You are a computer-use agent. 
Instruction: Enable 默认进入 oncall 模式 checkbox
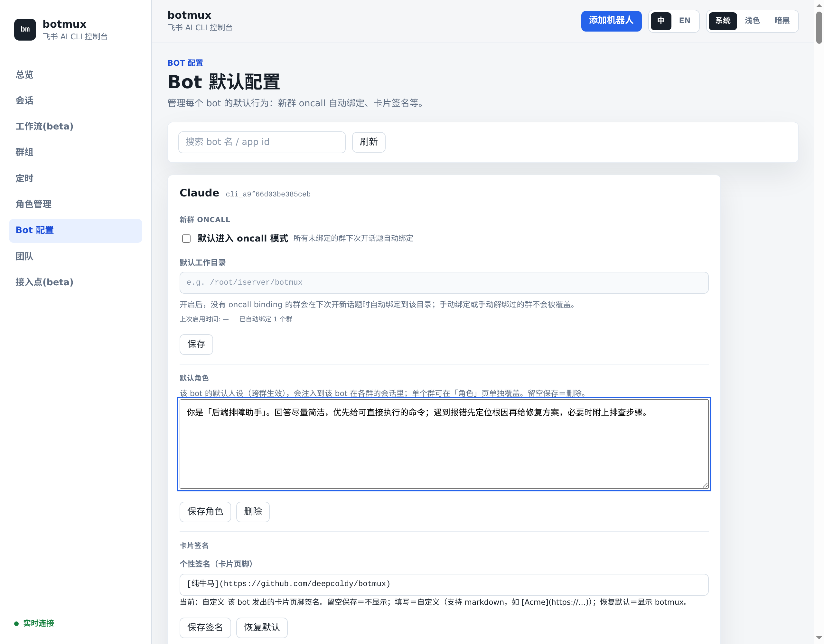coord(186,239)
